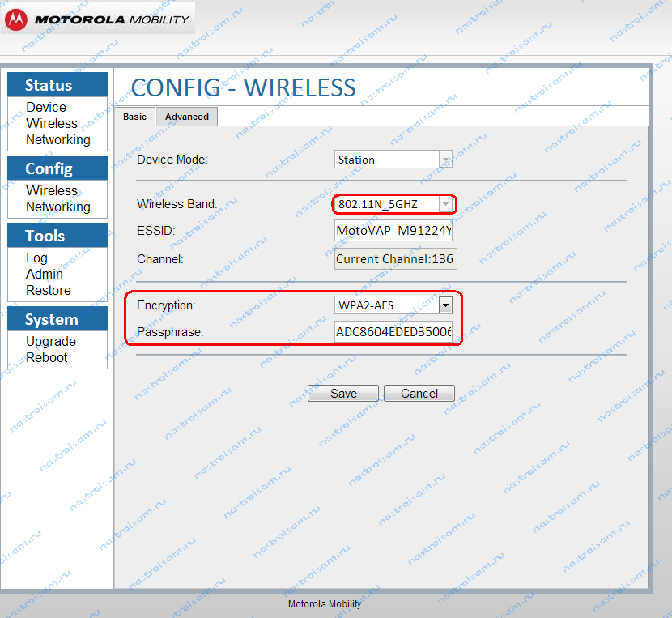Viewport: 672px width, 618px height.
Task: Open Device page under Status
Action: [46, 107]
